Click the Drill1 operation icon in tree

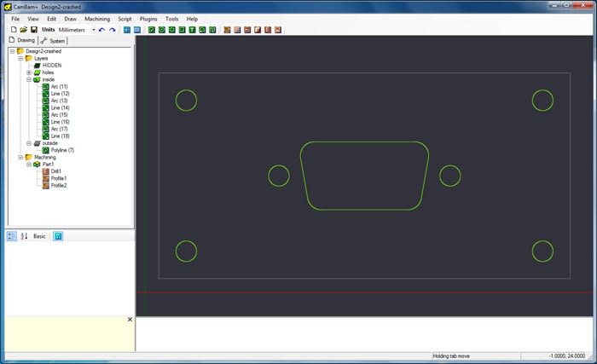click(46, 171)
